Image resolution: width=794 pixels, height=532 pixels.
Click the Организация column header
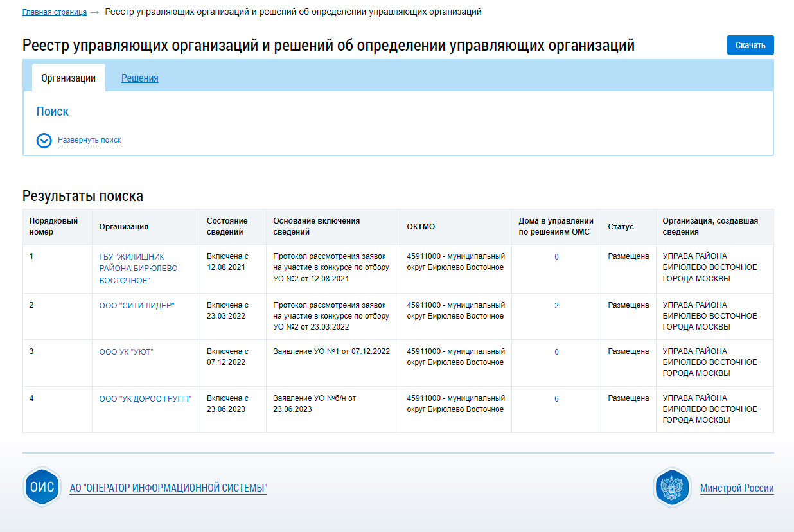(124, 227)
